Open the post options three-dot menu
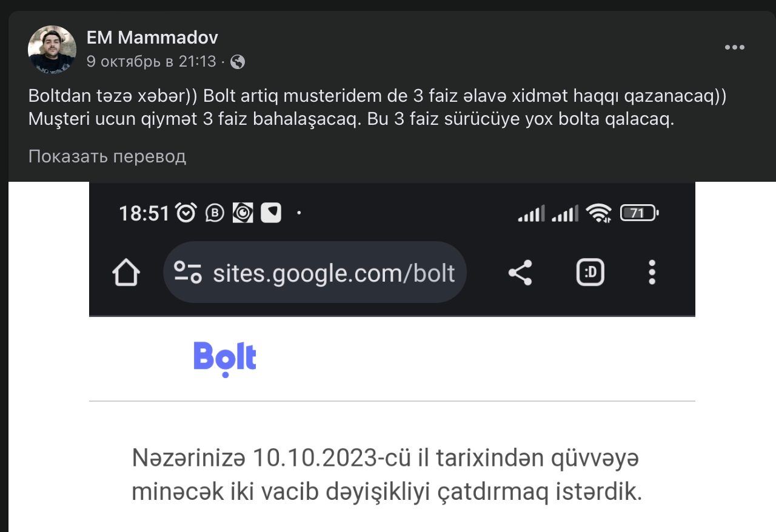 (x=735, y=48)
